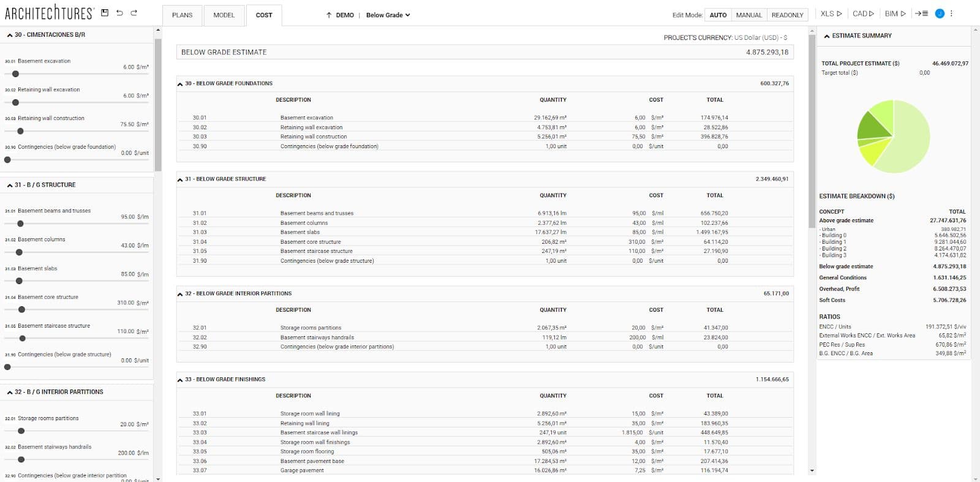This screenshot has width=980, height=482.
Task: Click the Basement beams and trusses slider handle
Action: pyautogui.click(x=20, y=224)
